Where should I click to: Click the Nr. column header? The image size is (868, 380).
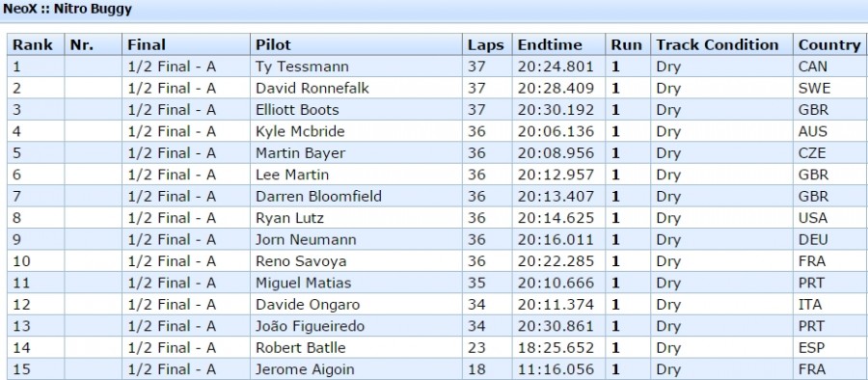click(93, 45)
